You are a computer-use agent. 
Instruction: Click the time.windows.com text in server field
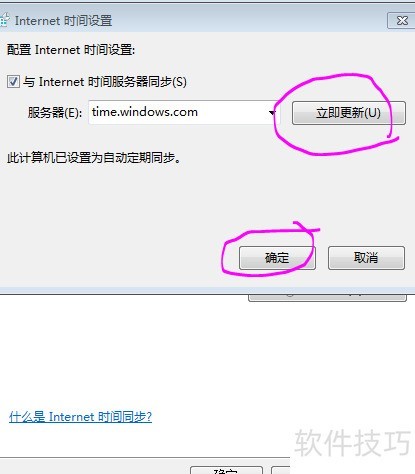click(145, 112)
